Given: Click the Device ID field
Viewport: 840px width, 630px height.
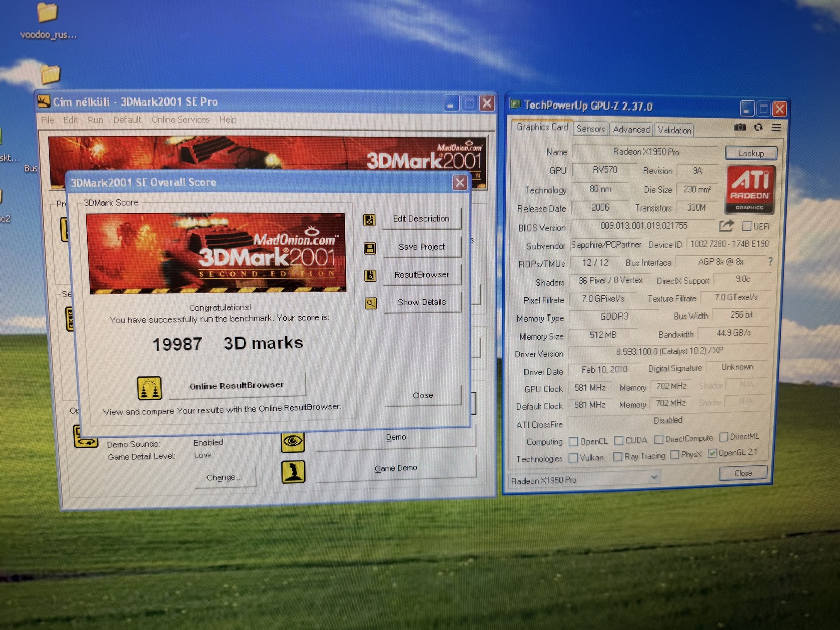Looking at the screenshot, I should point(729,244).
